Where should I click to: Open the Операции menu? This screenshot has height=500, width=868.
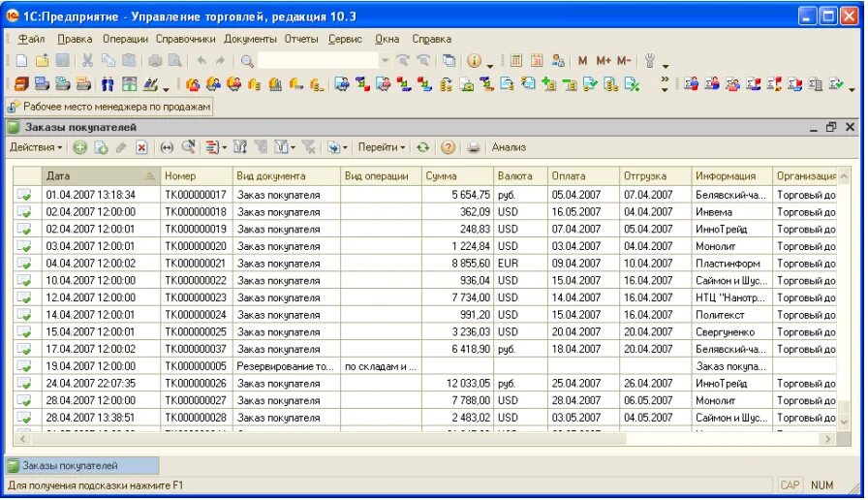pyautogui.click(x=125, y=39)
